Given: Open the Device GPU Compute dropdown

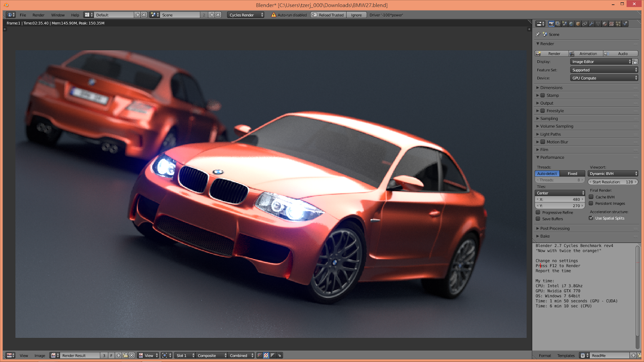Looking at the screenshot, I should (x=604, y=78).
